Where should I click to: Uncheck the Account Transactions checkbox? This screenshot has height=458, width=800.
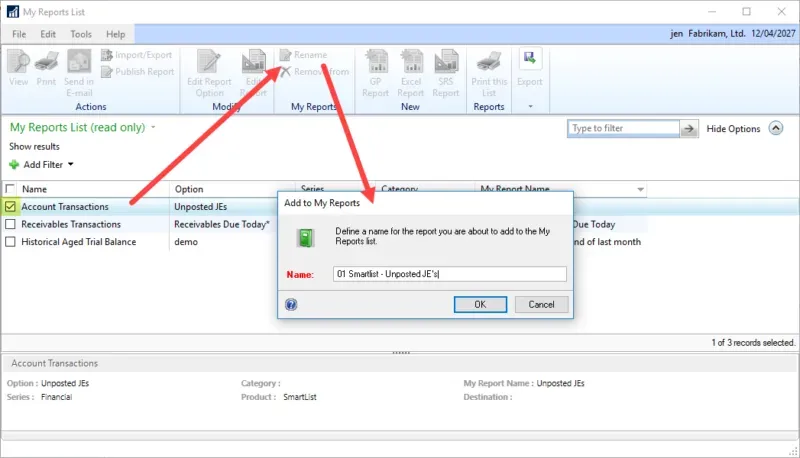tap(11, 207)
